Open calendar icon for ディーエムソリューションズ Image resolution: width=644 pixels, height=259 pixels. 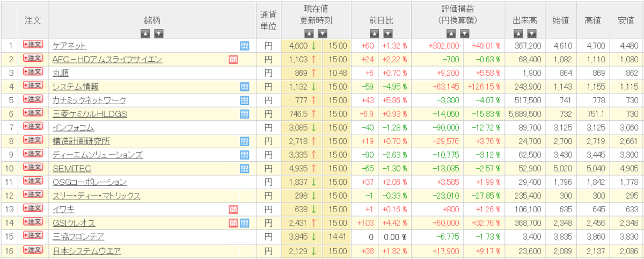click(x=245, y=154)
